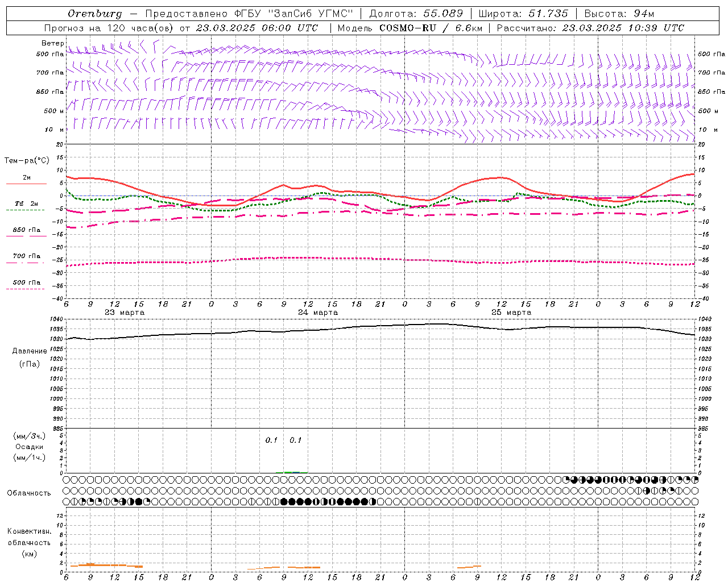The height and width of the screenshot is (582, 728).
Task: Click the "24 марта" date label
Action: click(318, 313)
